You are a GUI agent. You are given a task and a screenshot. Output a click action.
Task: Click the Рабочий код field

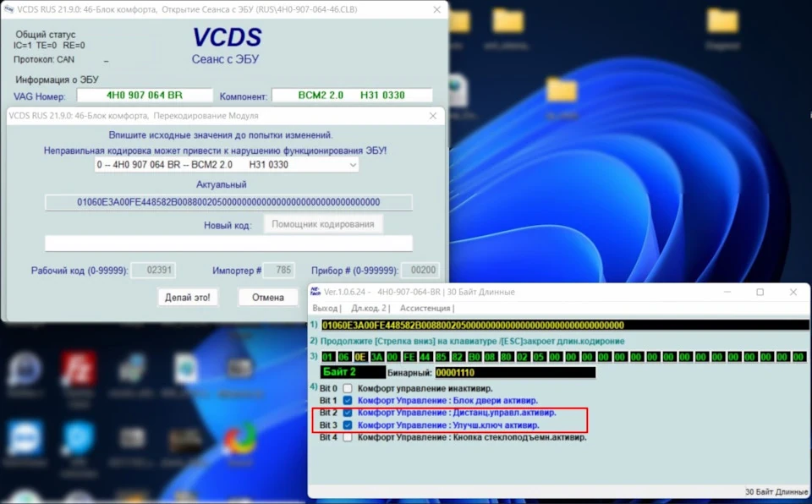click(153, 271)
